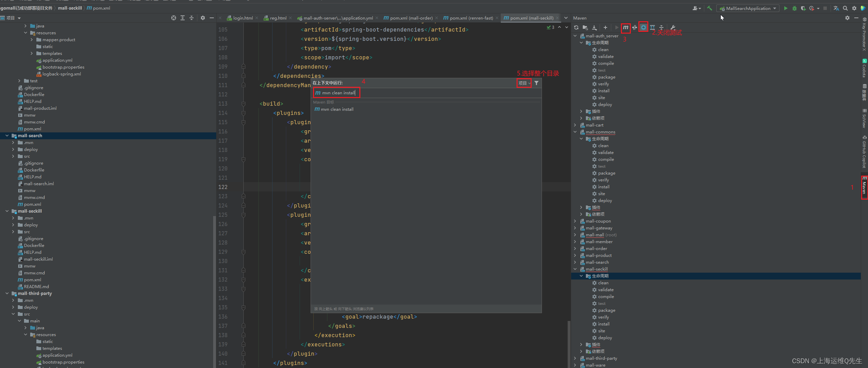
Task: Click the build project hammer icon
Action: [709, 8]
